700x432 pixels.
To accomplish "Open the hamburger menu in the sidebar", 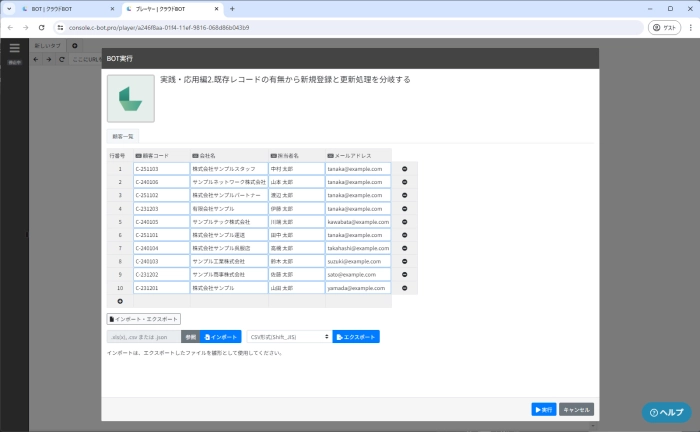I will [14, 48].
